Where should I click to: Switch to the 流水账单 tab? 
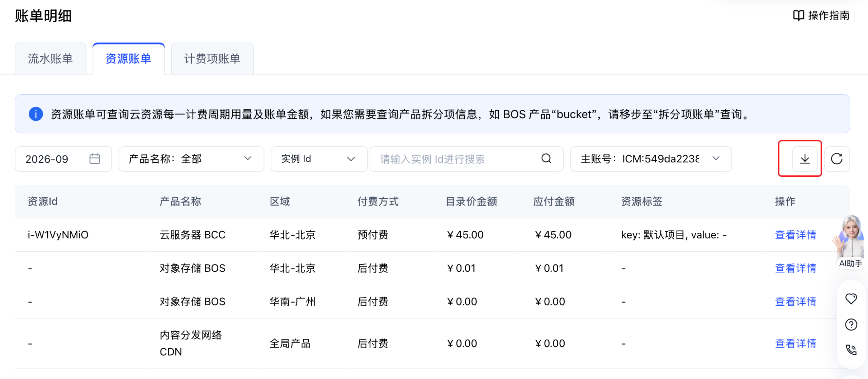(50, 59)
